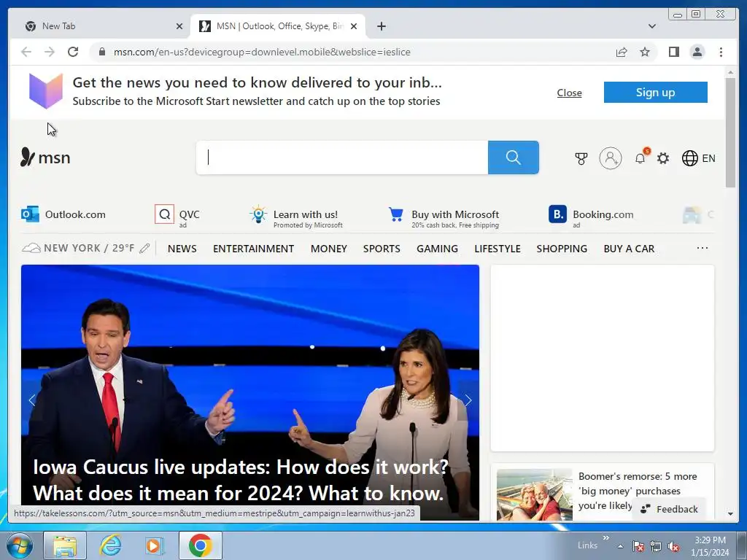Open the Windows Start menu
This screenshot has height=560, width=747.
tap(20, 545)
